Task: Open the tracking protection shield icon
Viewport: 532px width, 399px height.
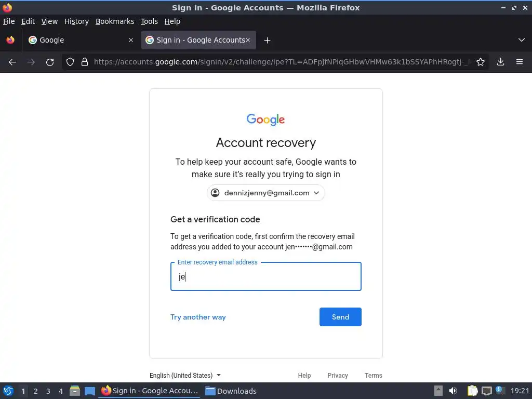Action: click(x=70, y=62)
